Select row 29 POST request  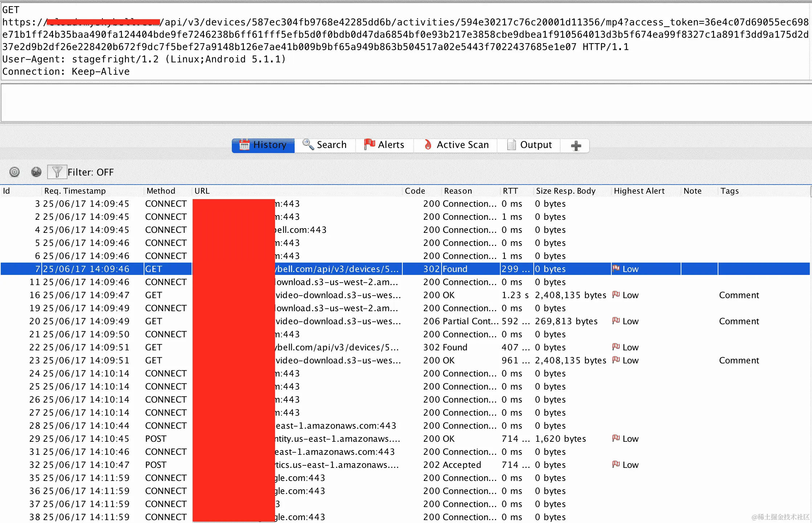tap(156, 438)
